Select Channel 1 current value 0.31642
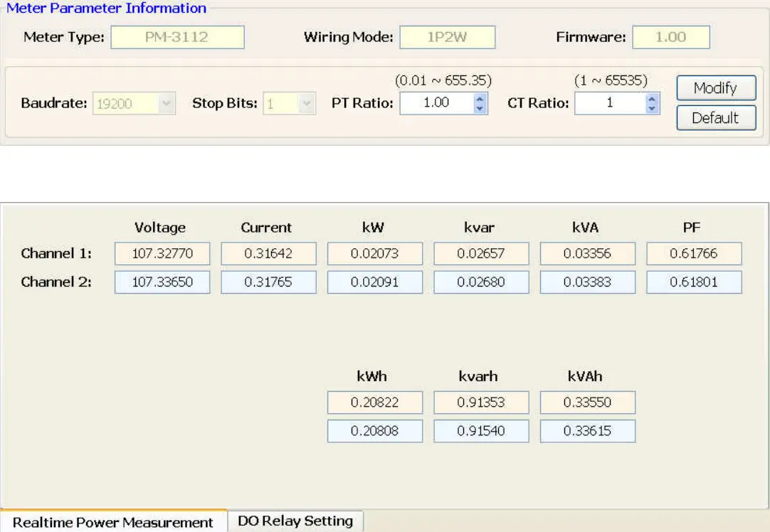Viewport: 770px width, 532px height. pos(268,254)
